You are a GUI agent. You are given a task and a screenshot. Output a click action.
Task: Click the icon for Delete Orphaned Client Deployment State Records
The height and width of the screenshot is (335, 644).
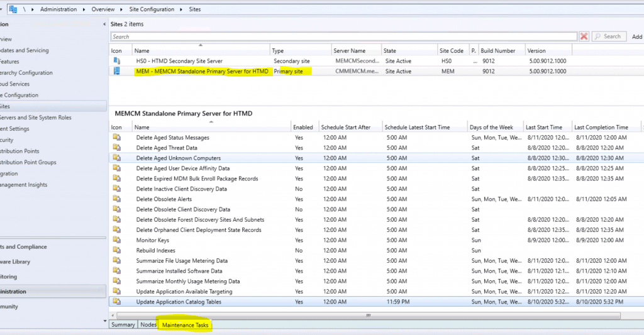(x=116, y=229)
